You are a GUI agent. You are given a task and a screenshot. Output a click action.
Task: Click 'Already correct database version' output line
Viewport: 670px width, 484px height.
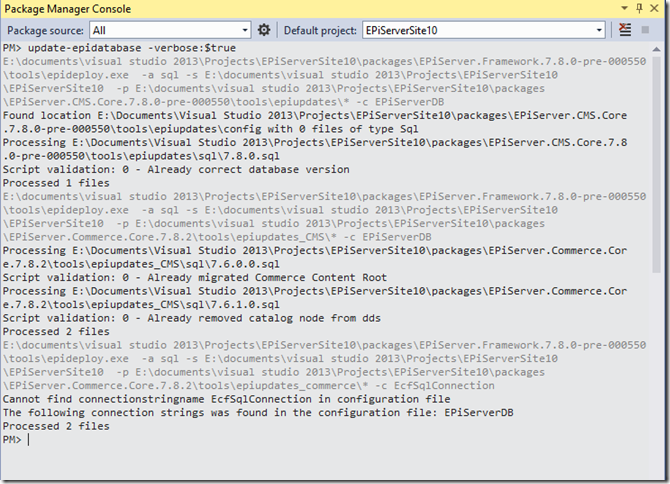176,169
